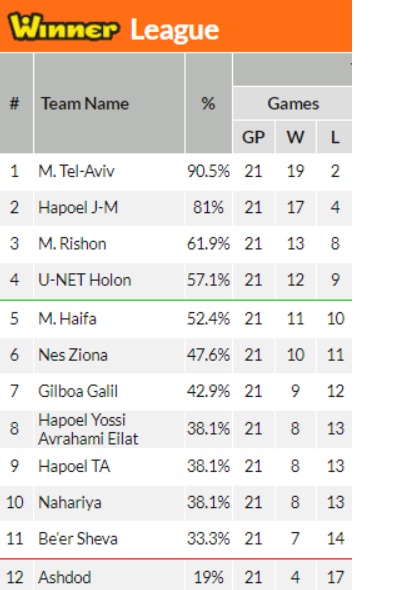This screenshot has height=590, width=397.
Task: Open Nahariya team link
Action: 70,502
